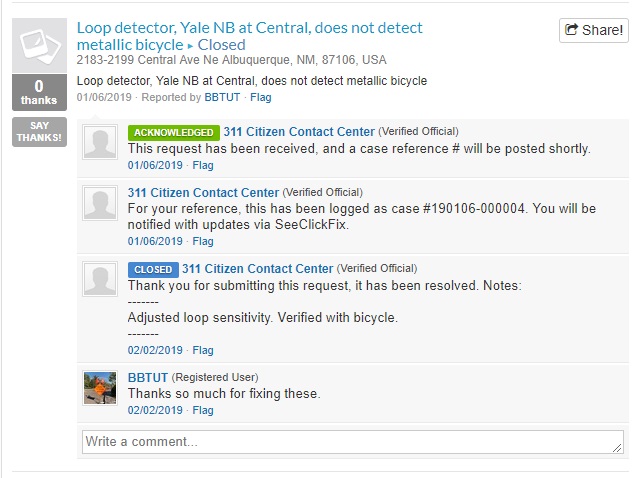Flag the Closed resolution comment
The image size is (638, 478).
[203, 350]
